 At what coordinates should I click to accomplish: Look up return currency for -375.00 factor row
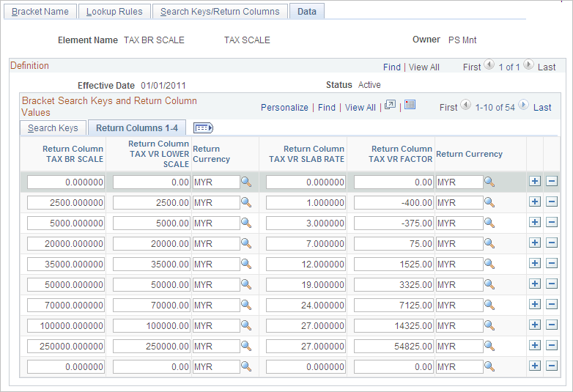click(489, 223)
